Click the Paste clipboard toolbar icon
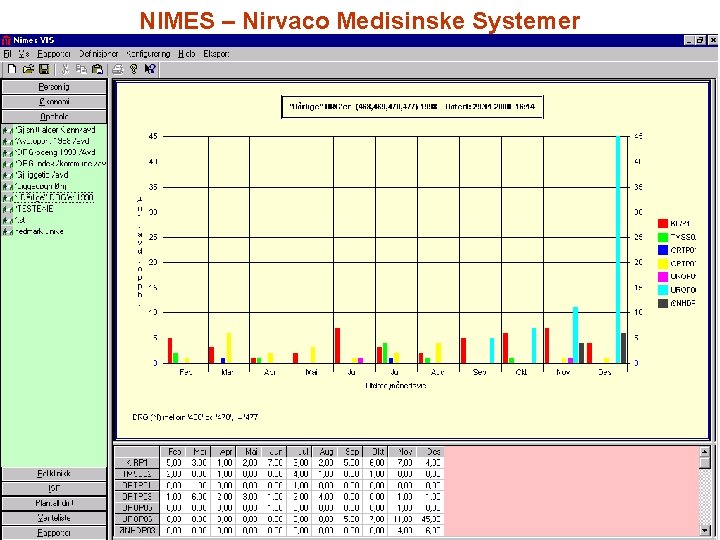720x540 pixels. pyautogui.click(x=97, y=69)
